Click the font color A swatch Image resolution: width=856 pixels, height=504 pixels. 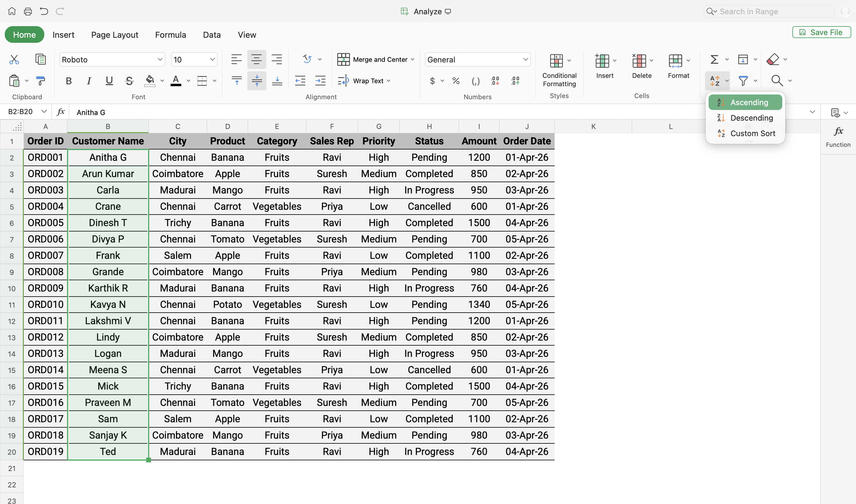176,81
